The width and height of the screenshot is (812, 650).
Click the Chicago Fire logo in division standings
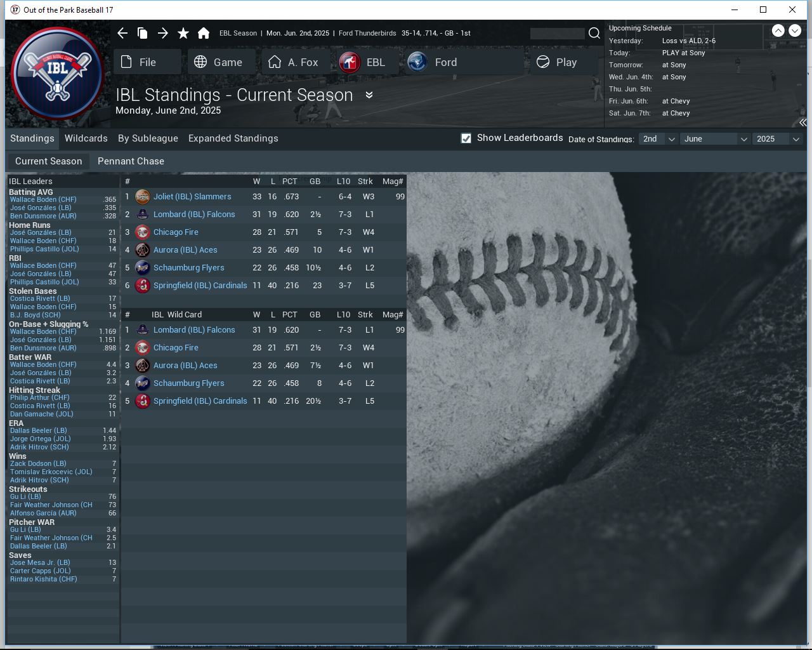(143, 232)
